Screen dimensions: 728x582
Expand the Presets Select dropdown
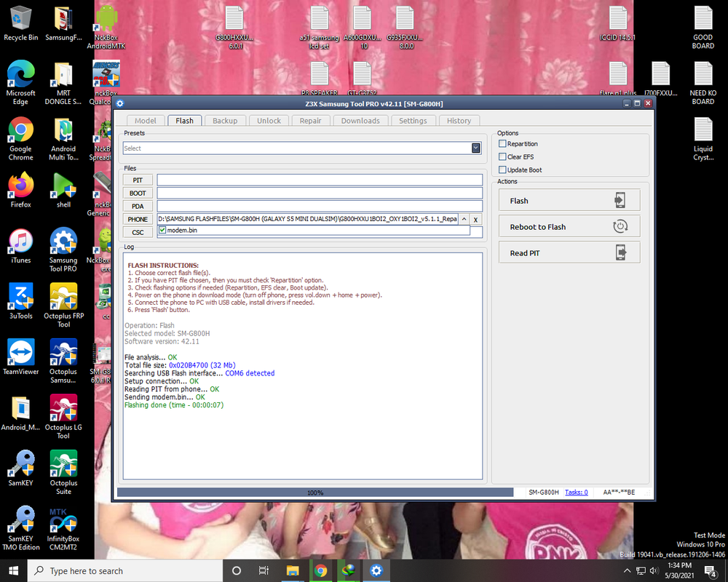tap(476, 148)
